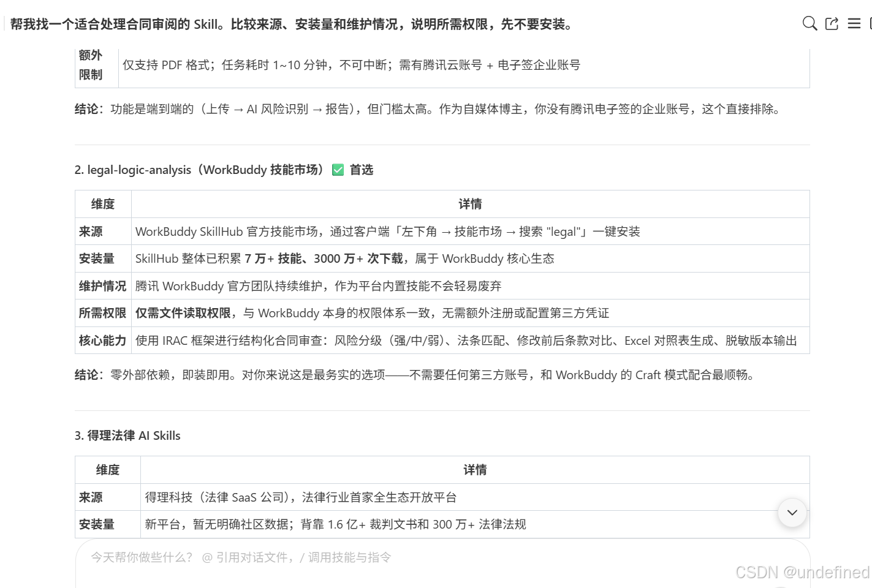Click the cell starting "新平台，暂无明确社区数据"
This screenshot has height=588, width=872.
pyautogui.click(x=475, y=524)
